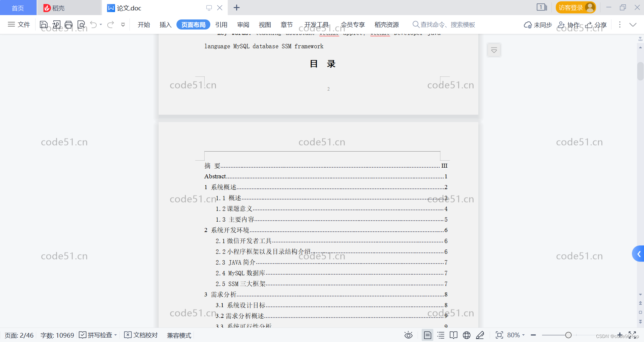Expand the blue side panel arrow
The image size is (644, 342).
click(x=638, y=254)
